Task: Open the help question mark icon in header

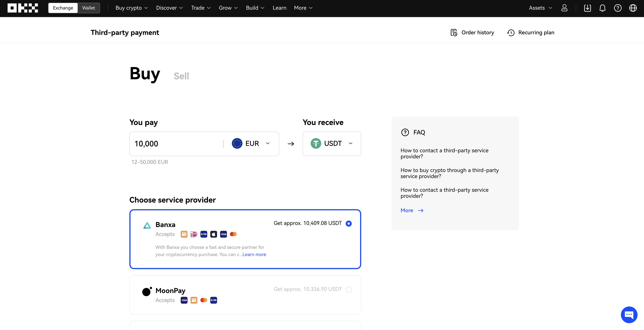Action: (x=618, y=8)
